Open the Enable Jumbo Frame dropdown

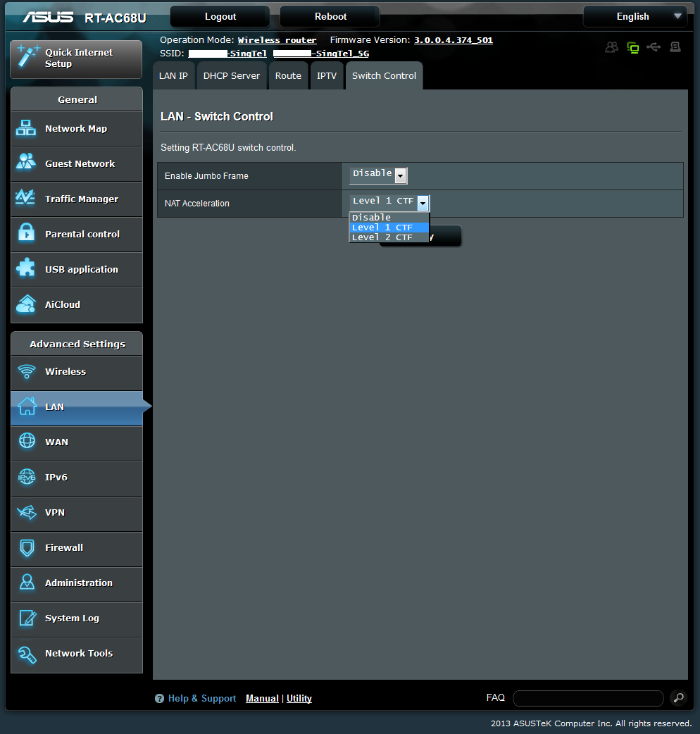tap(378, 175)
